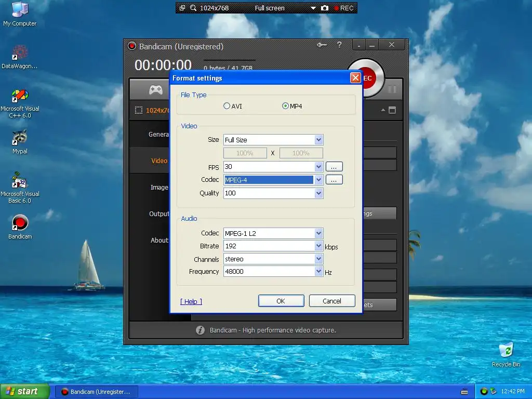Click the magnifier icon in overlay bar
Viewport: 532px width, 399px height.
pos(193,8)
